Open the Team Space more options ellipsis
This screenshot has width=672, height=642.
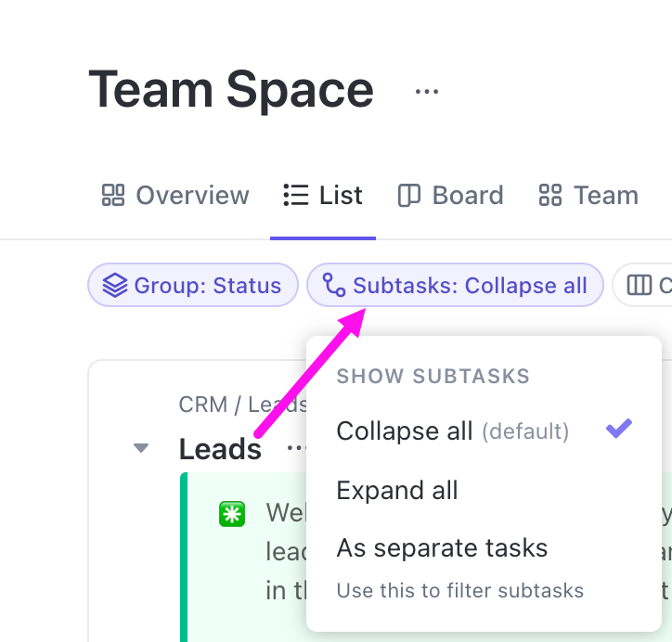pyautogui.click(x=426, y=91)
